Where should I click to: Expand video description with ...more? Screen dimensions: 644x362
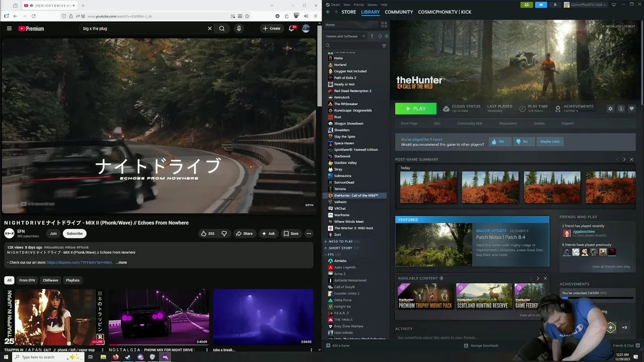121,262
